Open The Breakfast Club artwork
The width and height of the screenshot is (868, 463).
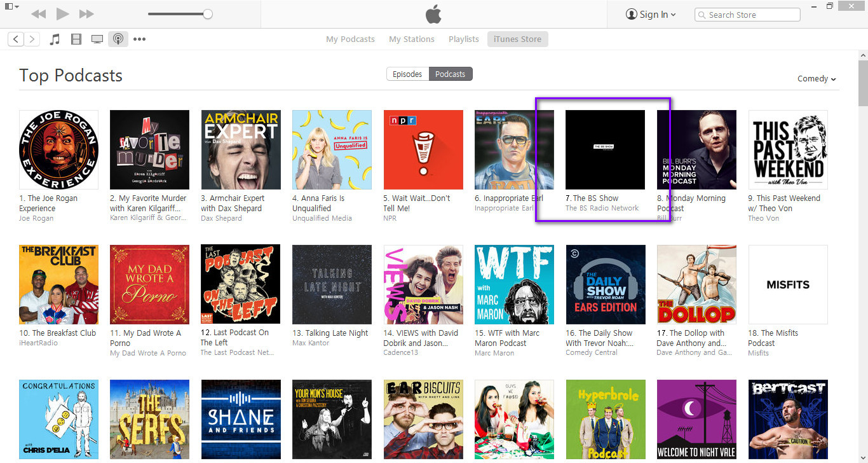[x=59, y=284]
